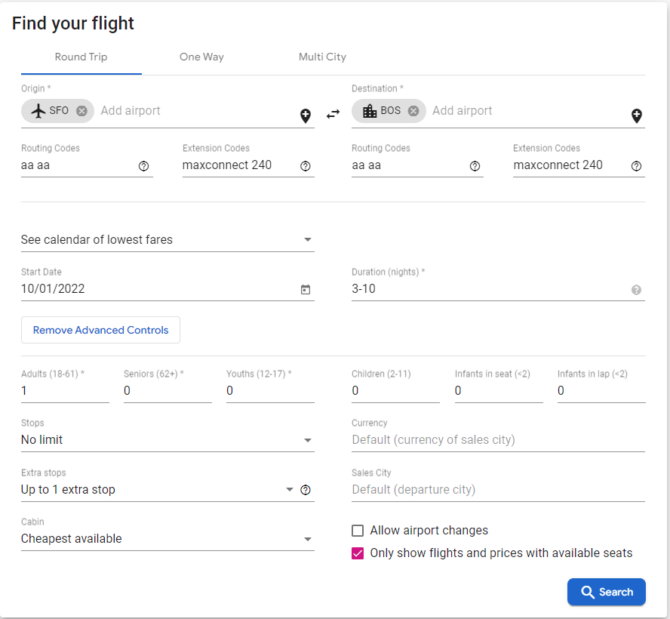Click the origin nearby-airports map pin icon
The width and height of the screenshot is (670, 619).
[x=306, y=116]
